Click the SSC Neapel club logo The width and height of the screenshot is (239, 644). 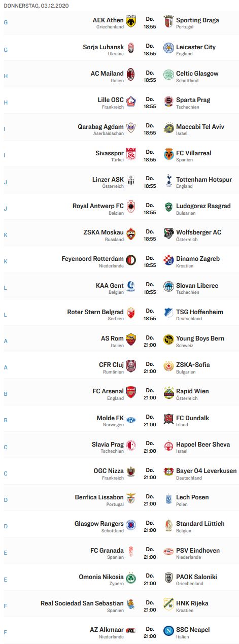click(x=168, y=630)
